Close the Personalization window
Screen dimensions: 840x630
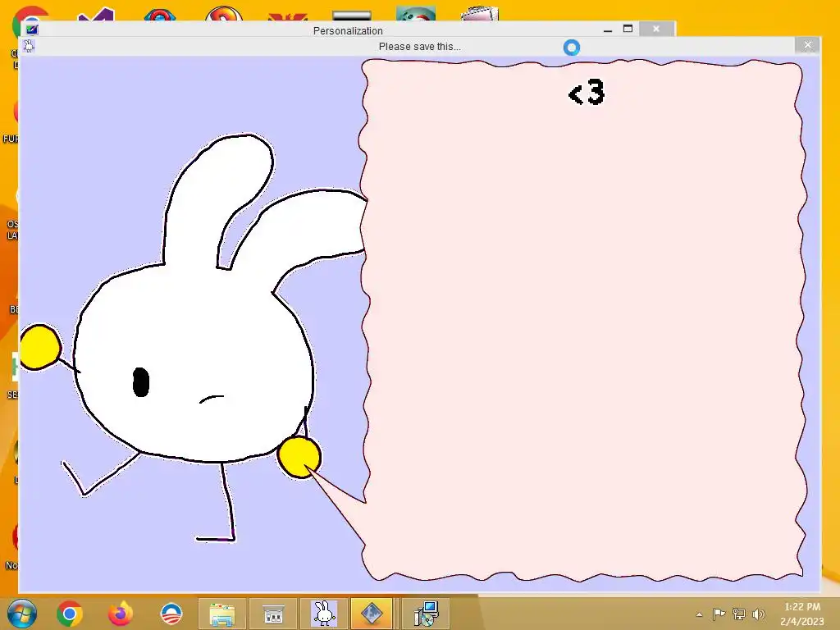[x=656, y=29]
